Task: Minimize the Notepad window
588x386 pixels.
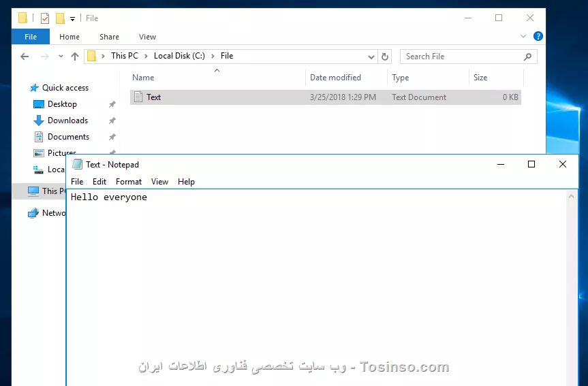Action: (x=501, y=164)
